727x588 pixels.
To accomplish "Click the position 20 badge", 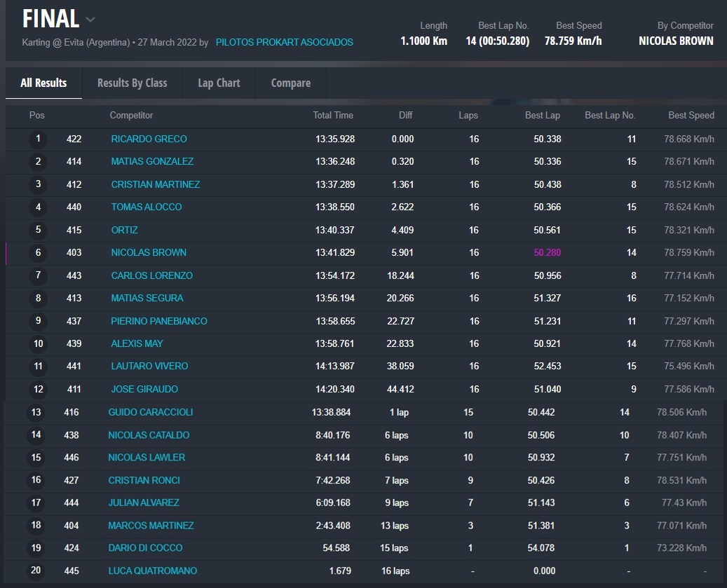I will click(x=36, y=570).
